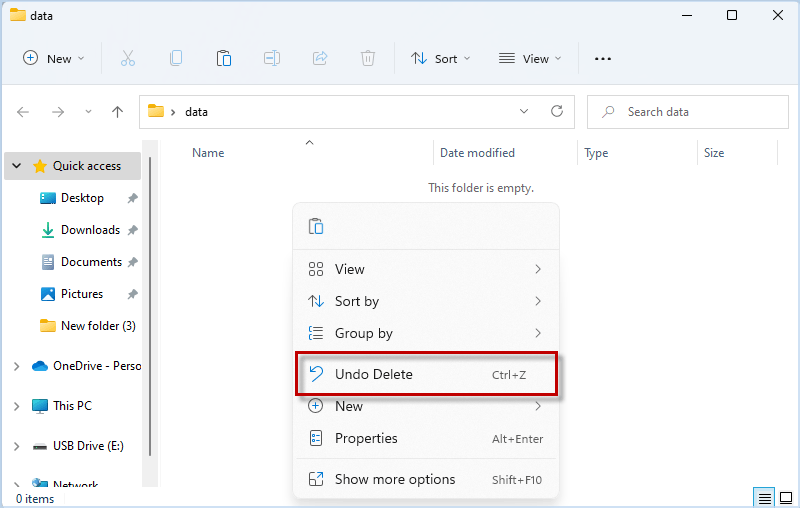The image size is (800, 508).
Task: Click the Cut scissors icon in toolbar
Action: (128, 59)
